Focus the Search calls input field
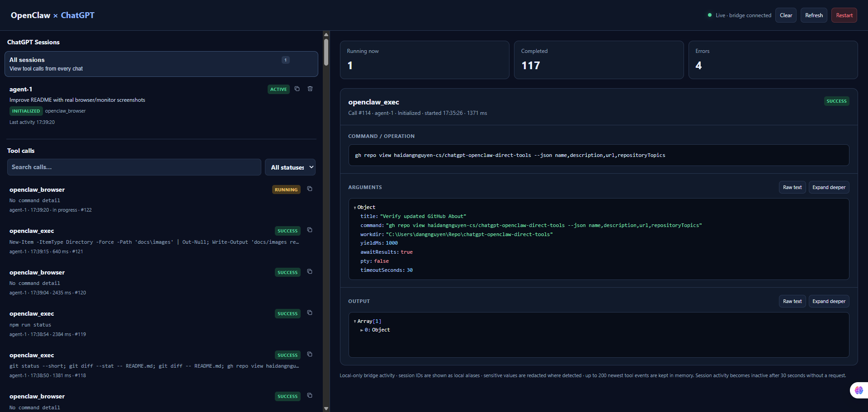Viewport: 868px width, 412px height. [x=134, y=167]
